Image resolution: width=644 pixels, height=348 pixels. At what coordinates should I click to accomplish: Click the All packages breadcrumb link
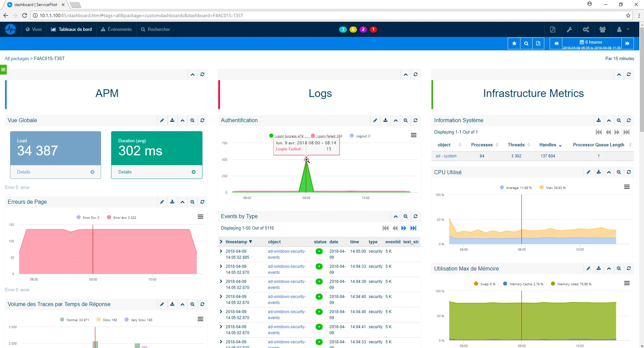click(x=17, y=58)
